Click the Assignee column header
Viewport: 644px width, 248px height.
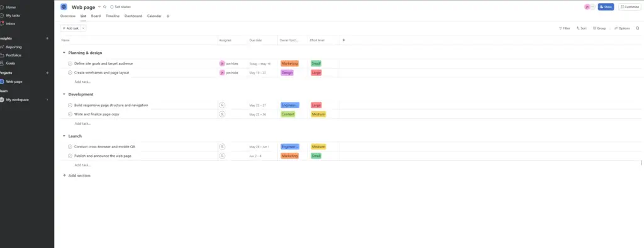click(x=225, y=40)
